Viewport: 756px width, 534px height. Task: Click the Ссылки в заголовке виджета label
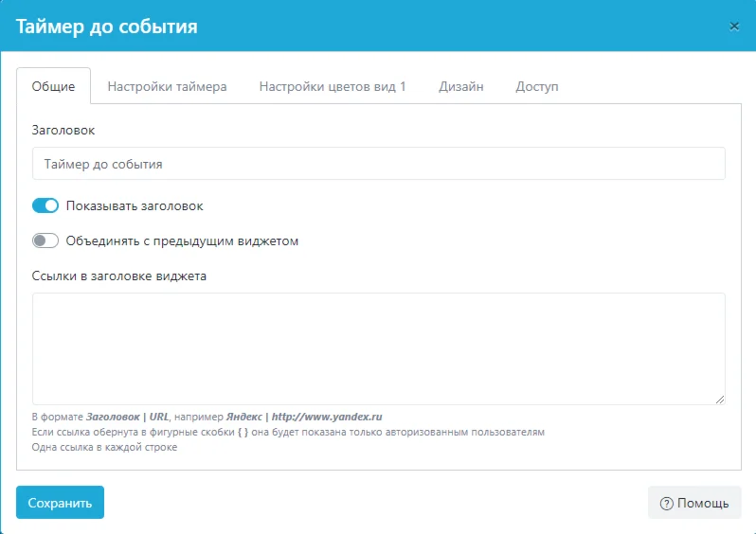coord(119,276)
